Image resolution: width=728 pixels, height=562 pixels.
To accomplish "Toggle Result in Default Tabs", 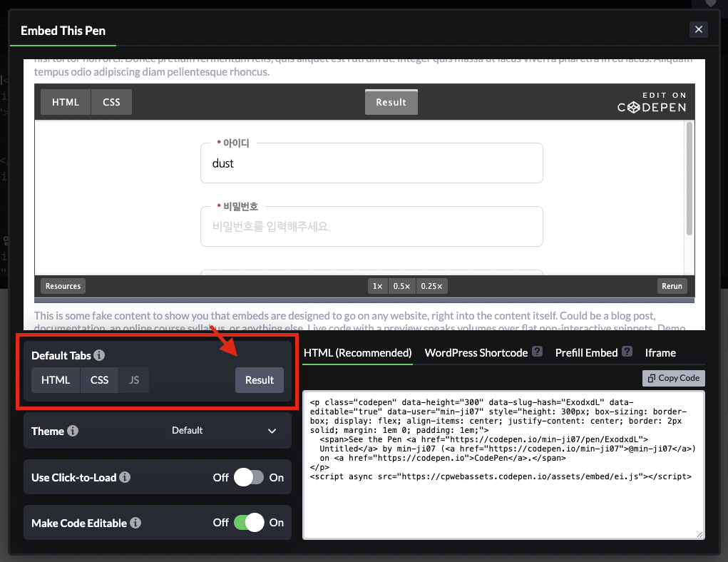I will (x=260, y=380).
